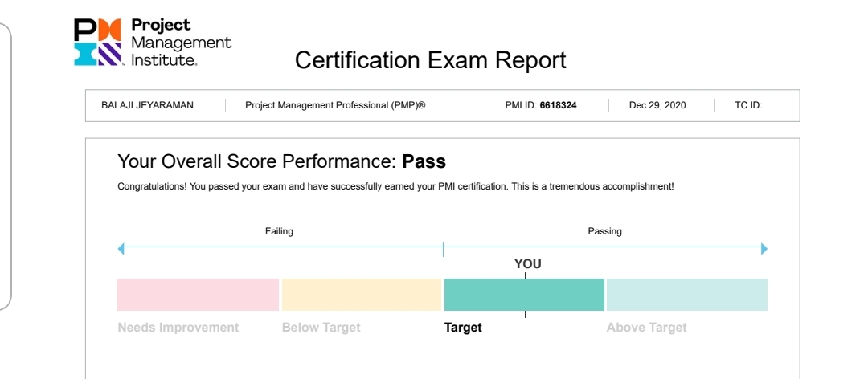
Task: Select the light Above Target bar segment
Action: pos(687,295)
